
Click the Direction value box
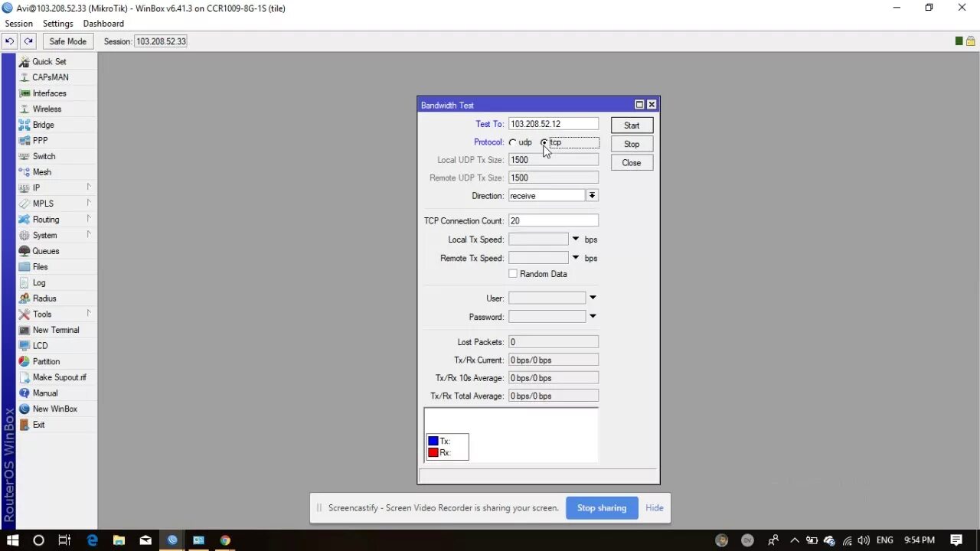547,196
